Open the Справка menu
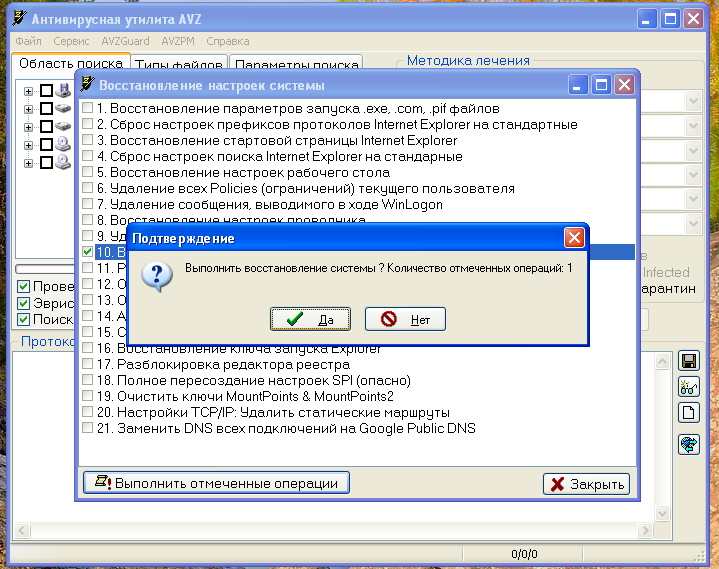This screenshot has width=719, height=569. coord(228,41)
